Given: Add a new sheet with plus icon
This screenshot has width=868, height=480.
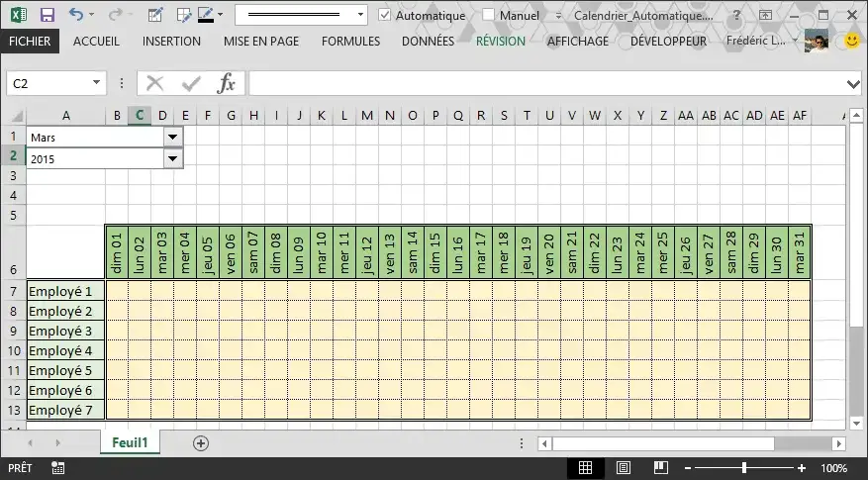Looking at the screenshot, I should pyautogui.click(x=201, y=443).
